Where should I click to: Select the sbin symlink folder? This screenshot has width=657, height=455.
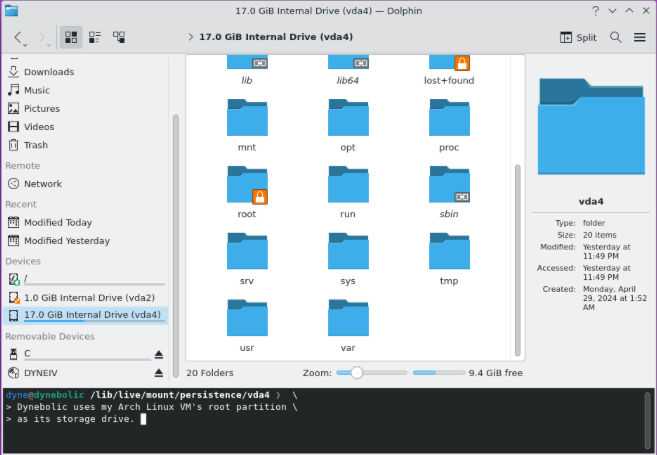click(449, 192)
